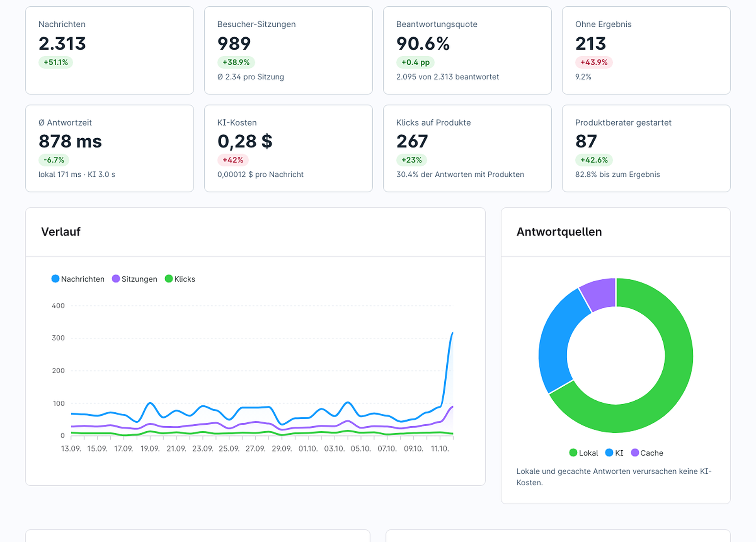The image size is (756, 542).
Task: Click the Antwortquellen panel heading
Action: (x=559, y=232)
